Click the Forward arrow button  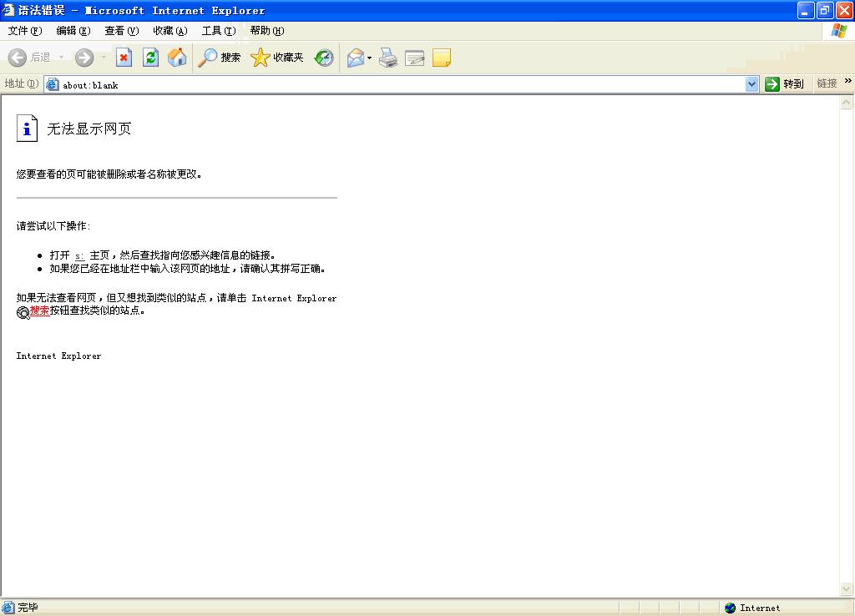coord(84,58)
